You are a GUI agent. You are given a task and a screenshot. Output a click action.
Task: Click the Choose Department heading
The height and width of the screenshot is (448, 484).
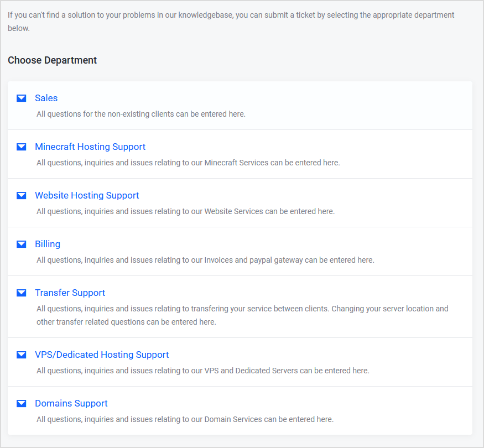click(52, 60)
